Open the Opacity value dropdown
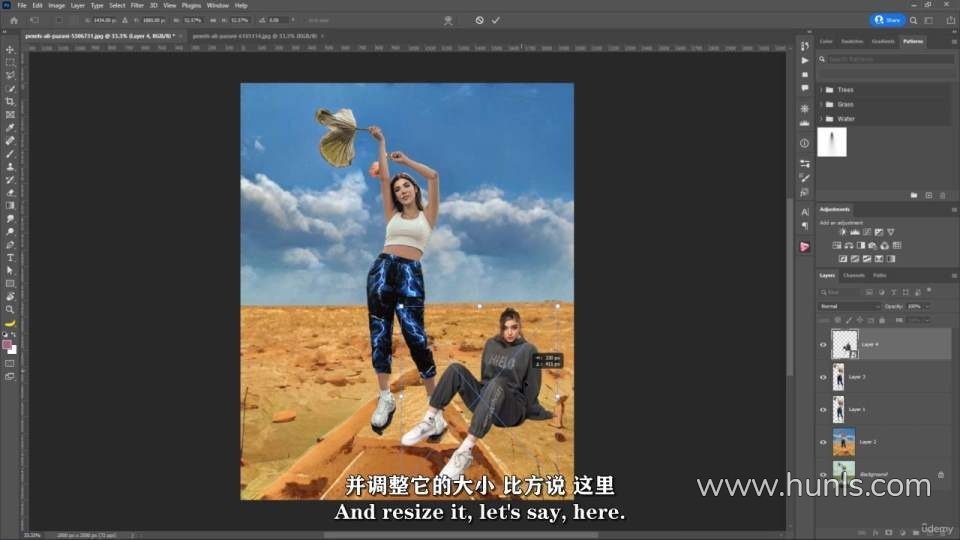960x540 pixels. 927,306
